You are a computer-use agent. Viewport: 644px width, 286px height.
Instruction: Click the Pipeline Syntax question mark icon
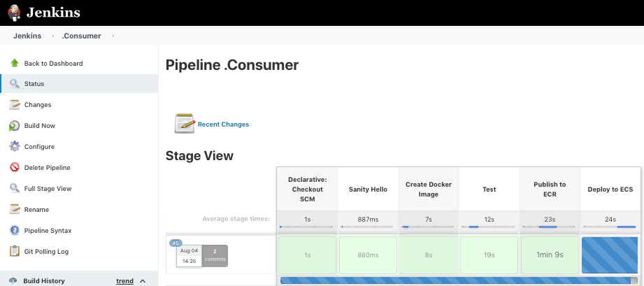click(15, 230)
